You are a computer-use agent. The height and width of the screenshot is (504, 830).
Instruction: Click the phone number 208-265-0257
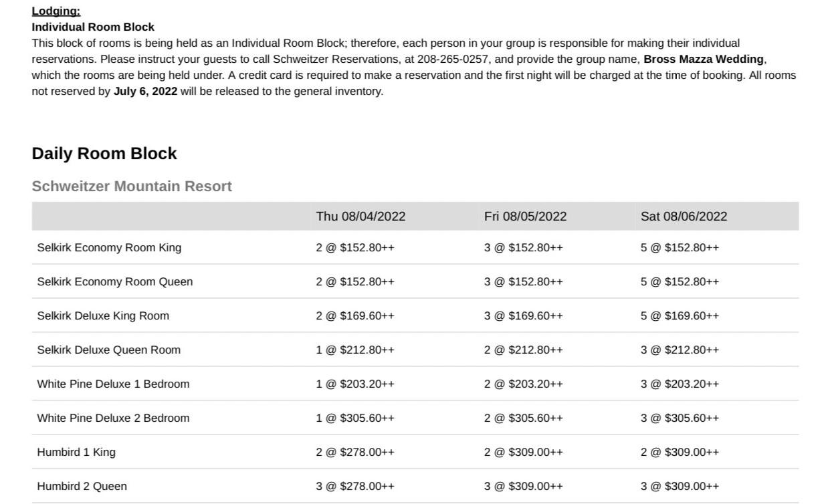(453, 59)
